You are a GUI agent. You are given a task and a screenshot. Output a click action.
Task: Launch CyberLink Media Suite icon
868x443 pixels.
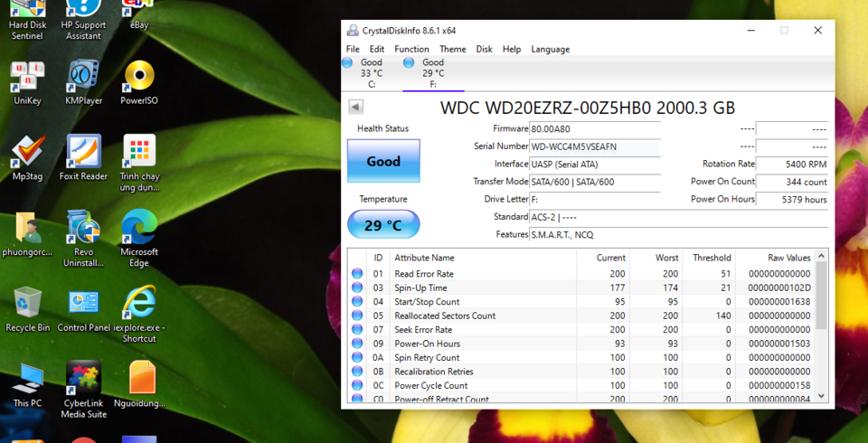click(x=83, y=390)
